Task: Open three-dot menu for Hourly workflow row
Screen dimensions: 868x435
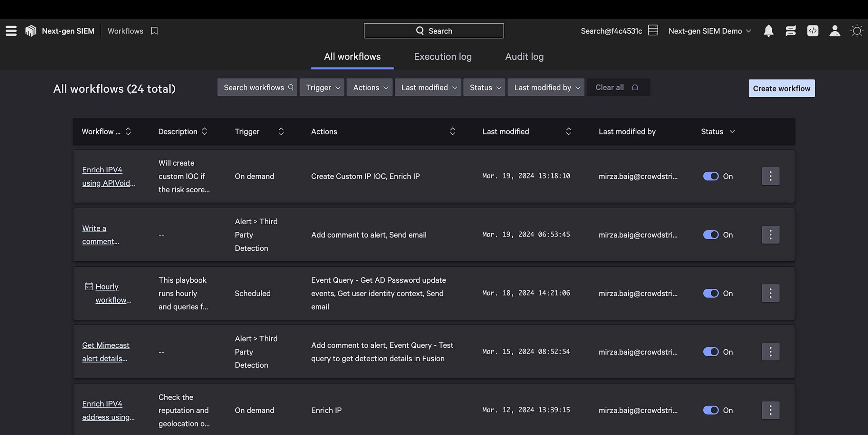Action: pos(770,293)
